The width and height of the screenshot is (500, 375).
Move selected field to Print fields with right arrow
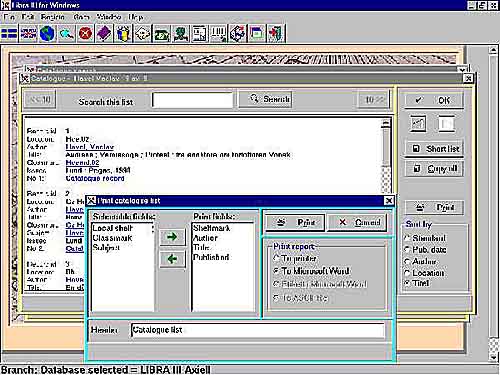(x=172, y=237)
